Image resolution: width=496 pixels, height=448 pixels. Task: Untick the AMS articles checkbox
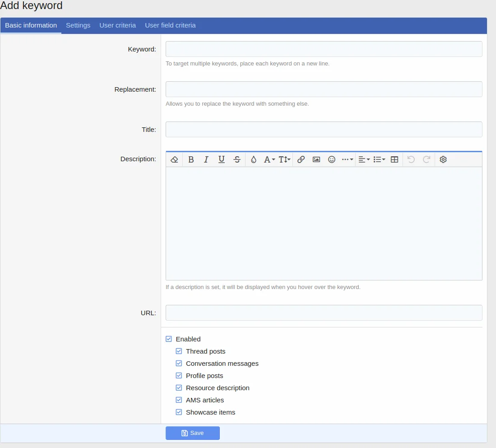(x=179, y=400)
